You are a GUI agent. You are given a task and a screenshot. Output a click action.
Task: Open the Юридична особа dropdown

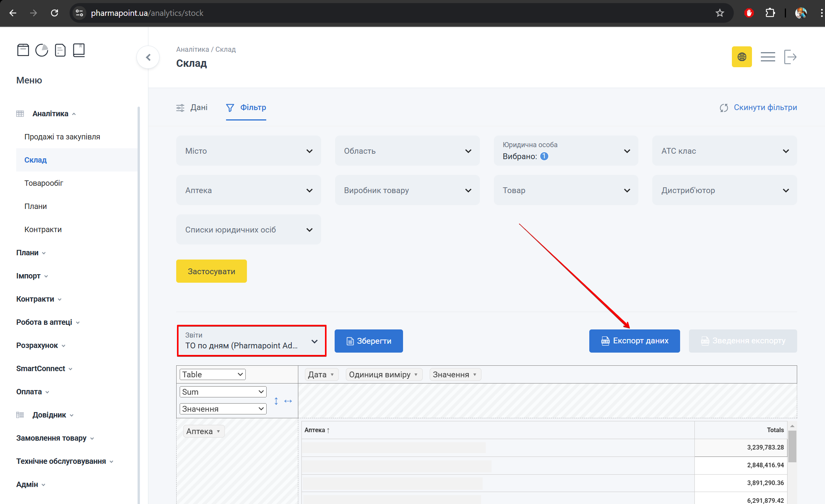click(x=566, y=151)
